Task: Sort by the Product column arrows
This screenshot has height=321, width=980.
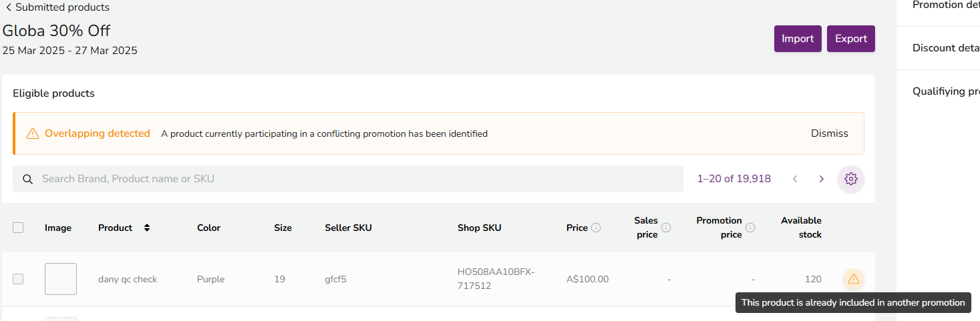Action: [146, 228]
